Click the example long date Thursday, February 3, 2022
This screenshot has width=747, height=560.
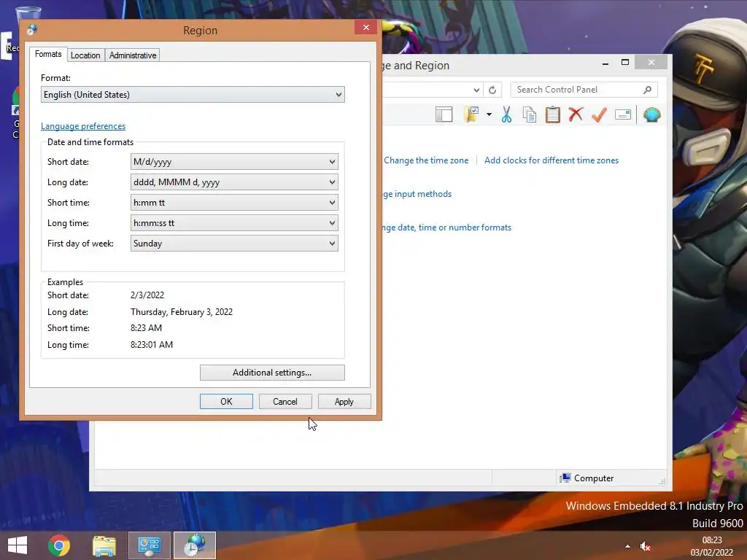[182, 312]
